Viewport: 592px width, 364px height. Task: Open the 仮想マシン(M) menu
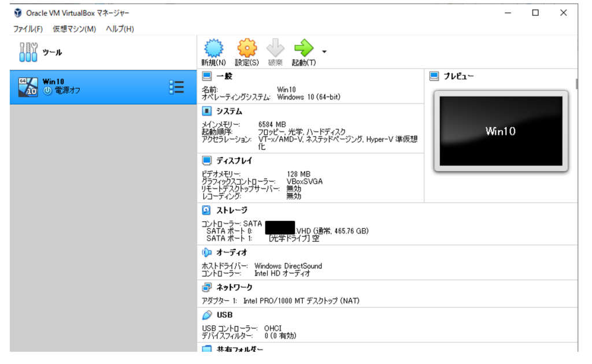75,29
